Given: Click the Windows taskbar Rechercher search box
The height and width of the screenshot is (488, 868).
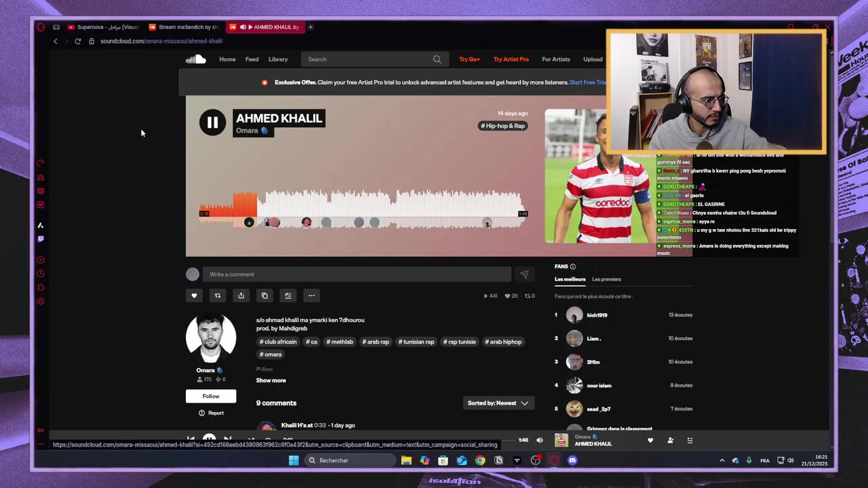Looking at the screenshot, I should [349, 461].
